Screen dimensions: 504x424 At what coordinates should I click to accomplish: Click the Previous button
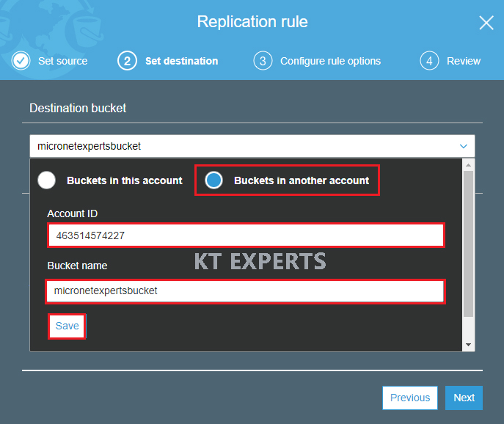tap(410, 398)
